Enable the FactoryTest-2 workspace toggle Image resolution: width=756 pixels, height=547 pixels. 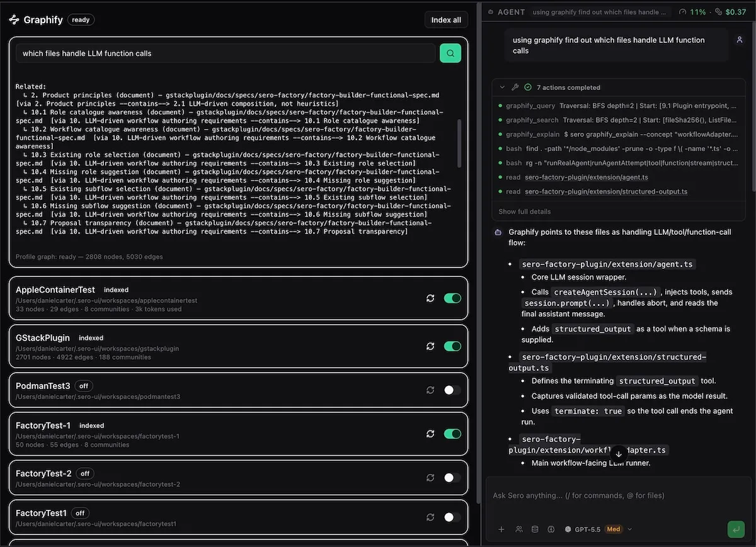point(452,478)
